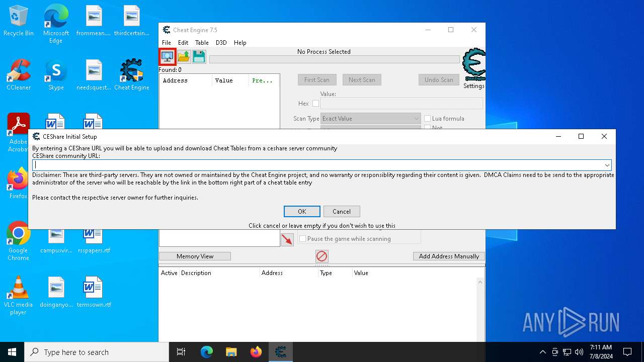Open the File menu
The height and width of the screenshot is (362, 644).
coord(167,43)
